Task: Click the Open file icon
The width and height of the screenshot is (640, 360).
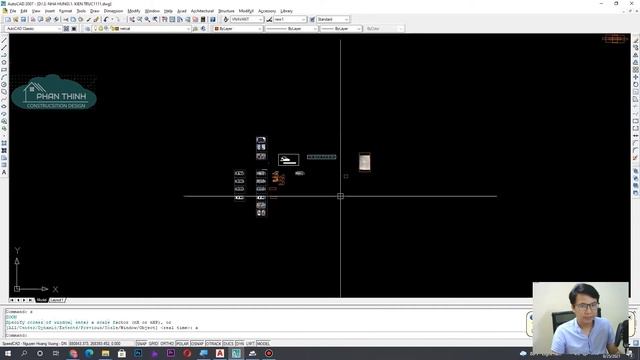Action: coord(16,20)
